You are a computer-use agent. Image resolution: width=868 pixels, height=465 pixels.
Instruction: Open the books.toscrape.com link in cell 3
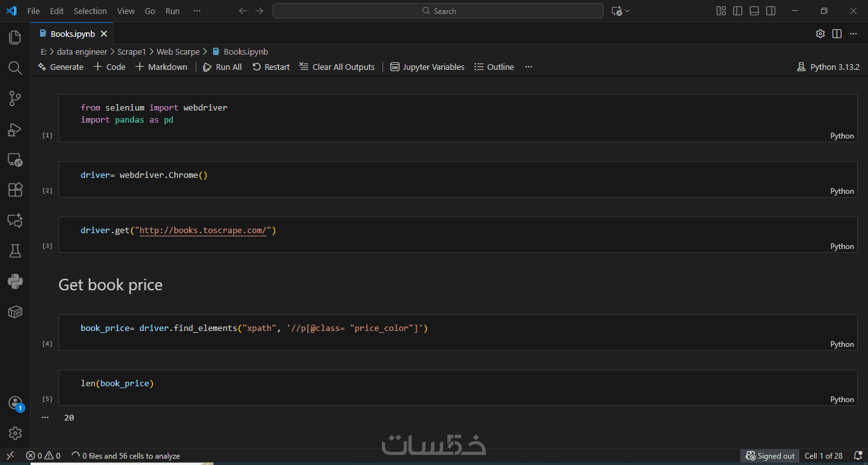click(203, 230)
